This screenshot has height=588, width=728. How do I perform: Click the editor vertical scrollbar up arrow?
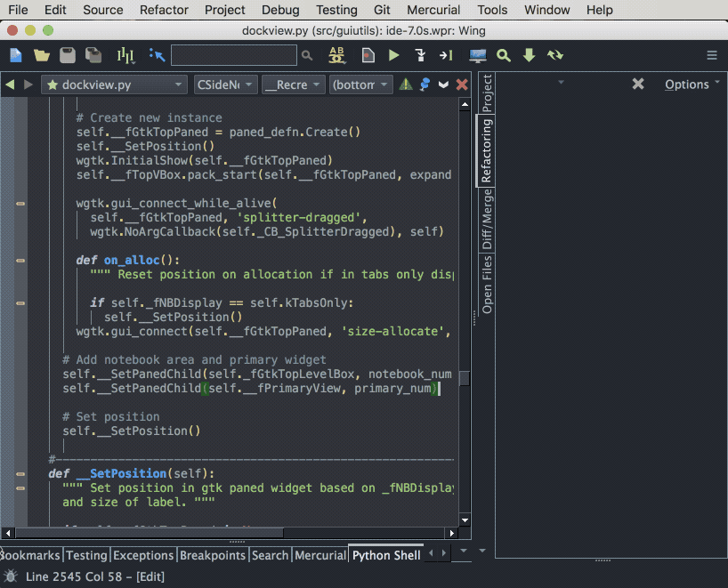tap(465, 105)
